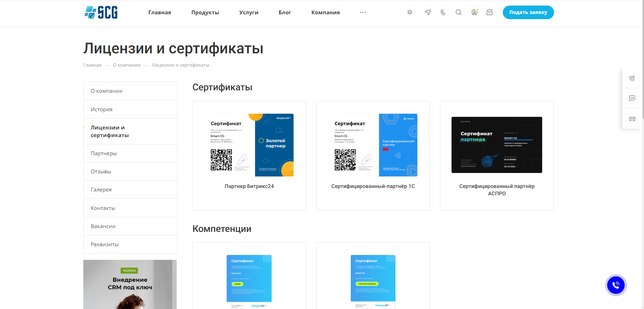Image resolution: width=644 pixels, height=309 pixels.
Task: Toggle the light/dark theme sun icon
Action: click(x=410, y=12)
